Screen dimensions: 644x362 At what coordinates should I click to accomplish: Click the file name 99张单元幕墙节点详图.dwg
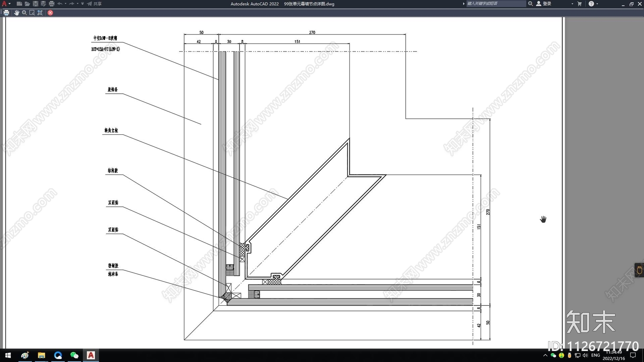point(309,4)
